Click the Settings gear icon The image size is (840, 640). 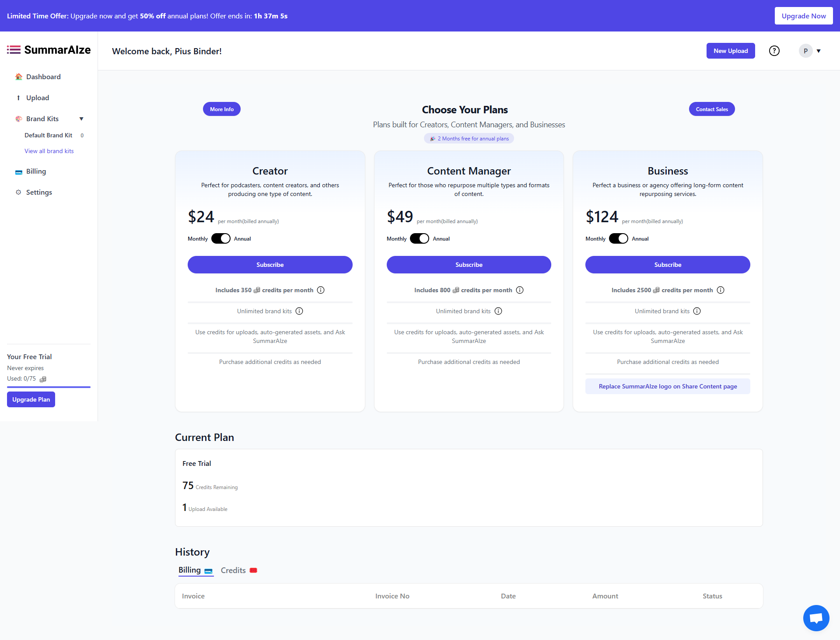pyautogui.click(x=18, y=192)
